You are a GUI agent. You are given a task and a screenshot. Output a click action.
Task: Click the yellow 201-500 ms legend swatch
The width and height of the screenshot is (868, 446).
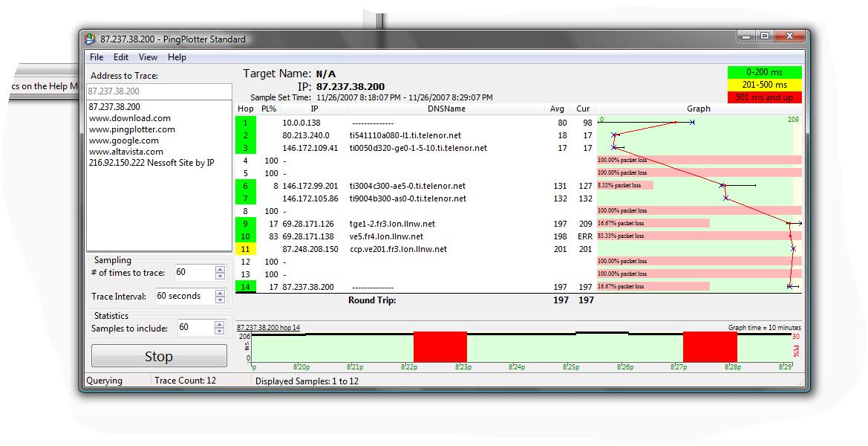[x=765, y=85]
